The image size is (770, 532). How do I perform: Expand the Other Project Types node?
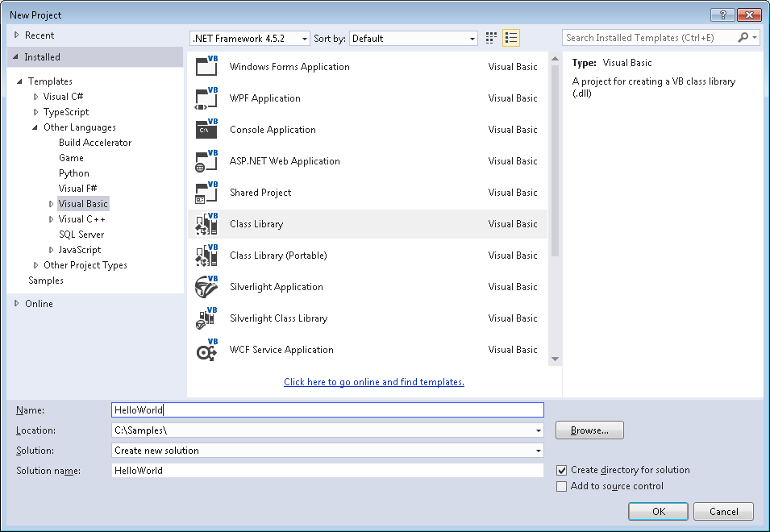tap(35, 265)
